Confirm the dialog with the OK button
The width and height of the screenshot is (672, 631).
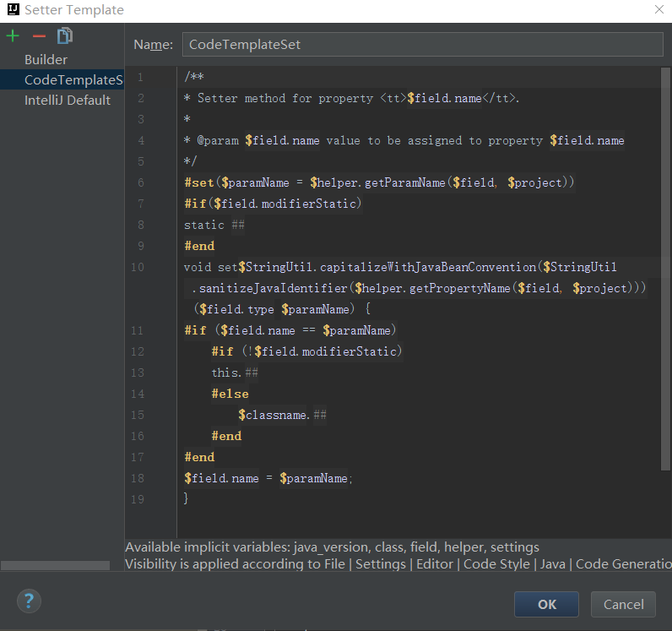[x=546, y=604]
